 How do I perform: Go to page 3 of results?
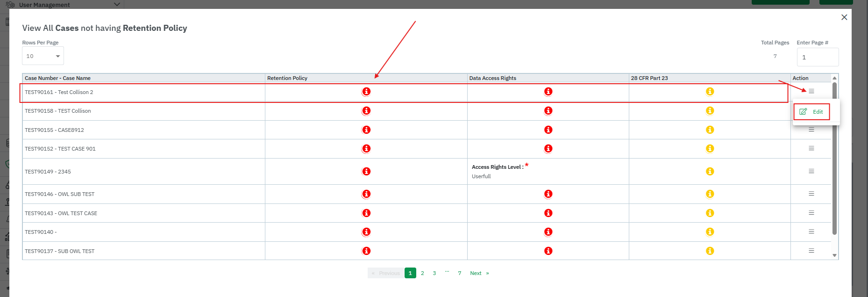coord(434,273)
